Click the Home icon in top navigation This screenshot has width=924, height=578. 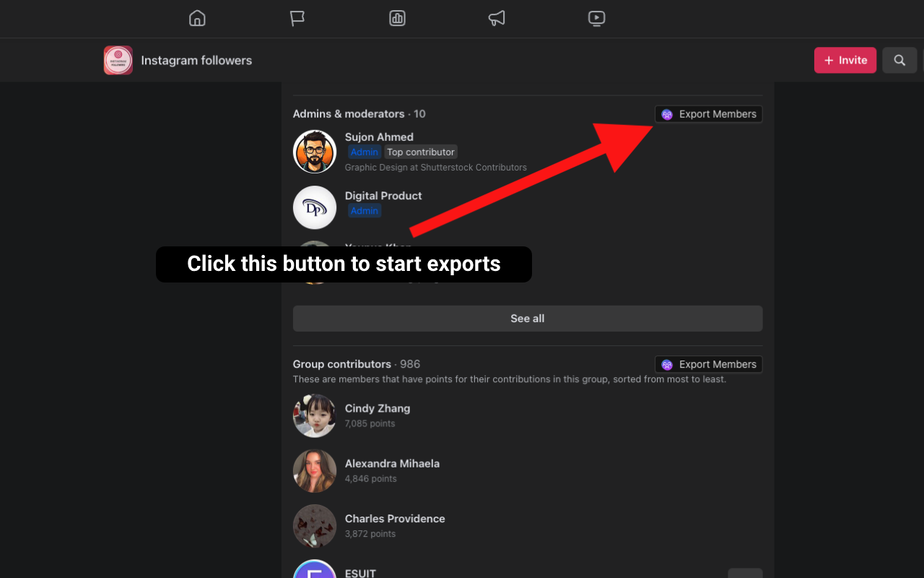pyautogui.click(x=197, y=18)
